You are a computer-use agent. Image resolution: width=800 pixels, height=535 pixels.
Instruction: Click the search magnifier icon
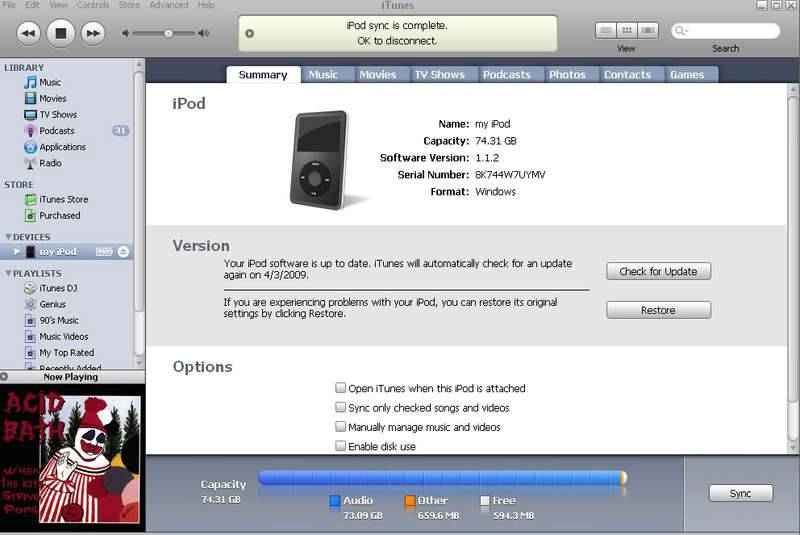click(x=681, y=31)
